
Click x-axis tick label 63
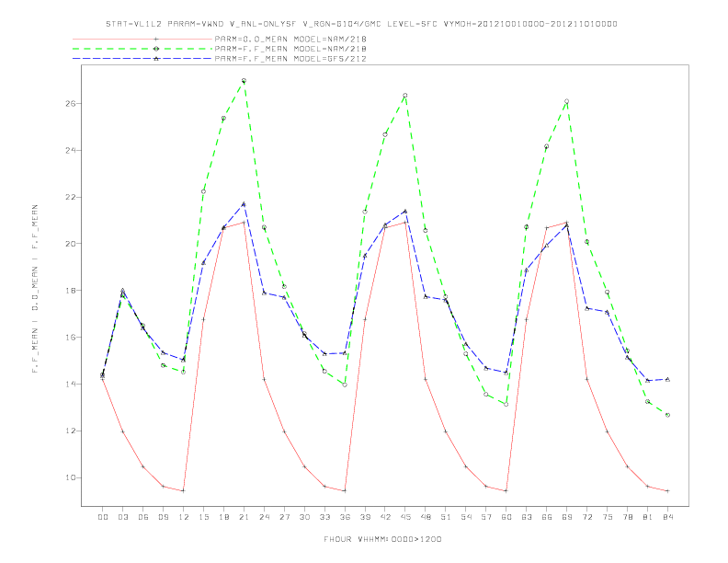coord(527,517)
